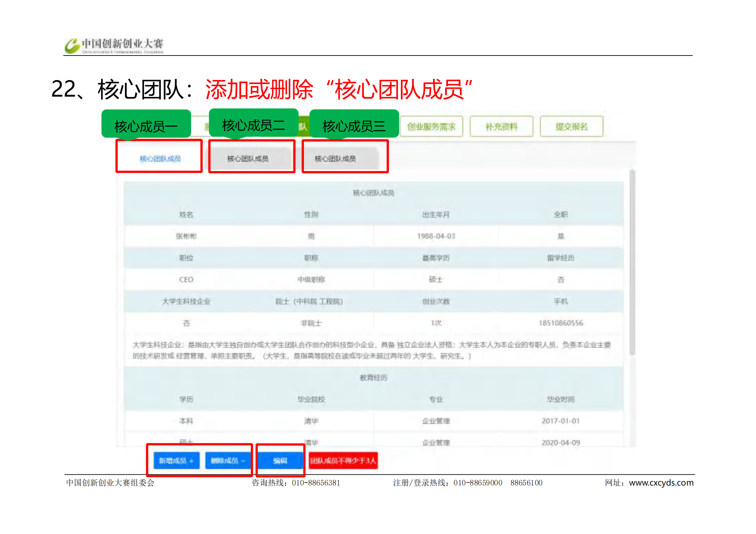
Task: Click the vertical scrollbar of member panel
Action: tap(632, 262)
